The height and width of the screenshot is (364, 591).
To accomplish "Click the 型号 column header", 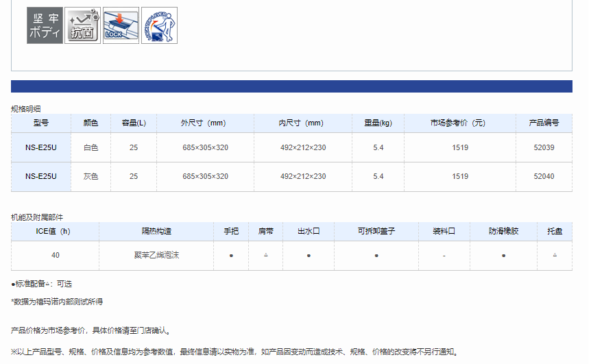I will tap(41, 123).
